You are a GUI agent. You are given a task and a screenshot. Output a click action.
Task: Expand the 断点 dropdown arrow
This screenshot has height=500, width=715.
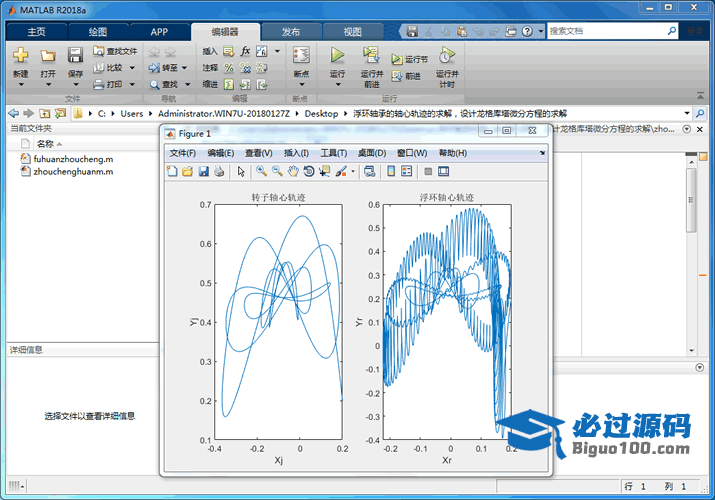pos(301,85)
